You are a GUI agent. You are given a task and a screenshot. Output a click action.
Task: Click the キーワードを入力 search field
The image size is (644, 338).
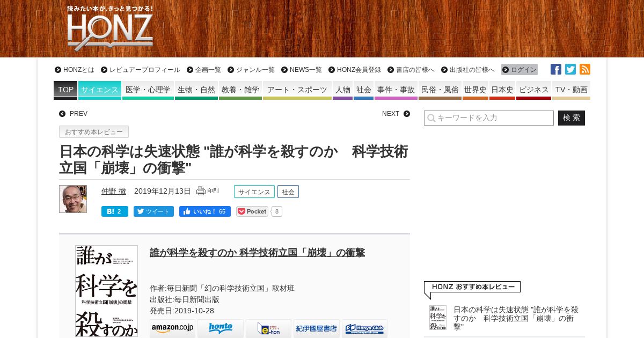click(489, 118)
